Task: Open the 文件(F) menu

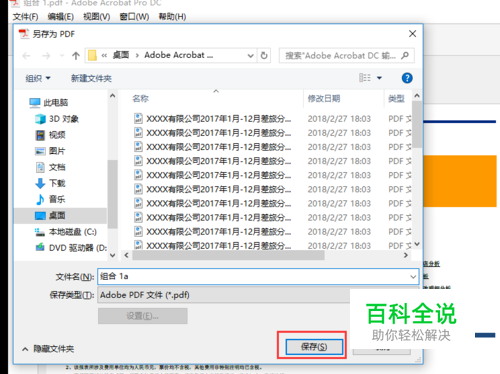Action: pos(25,17)
